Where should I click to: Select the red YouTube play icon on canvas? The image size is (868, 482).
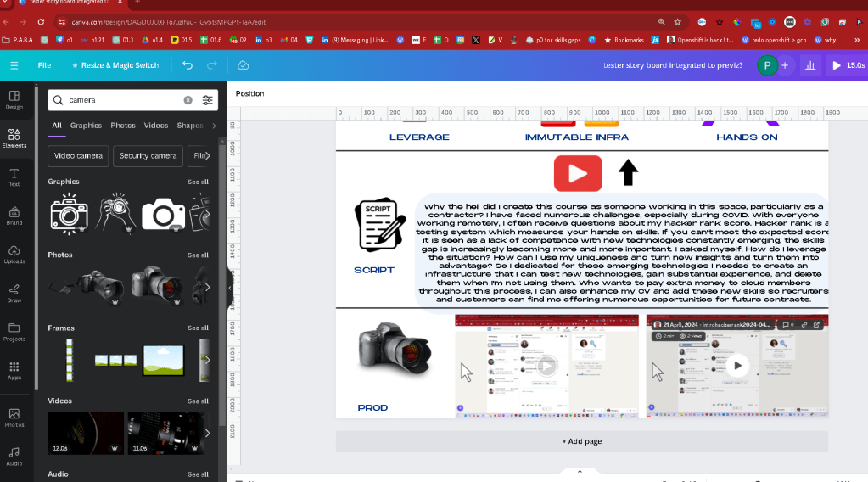[578, 173]
